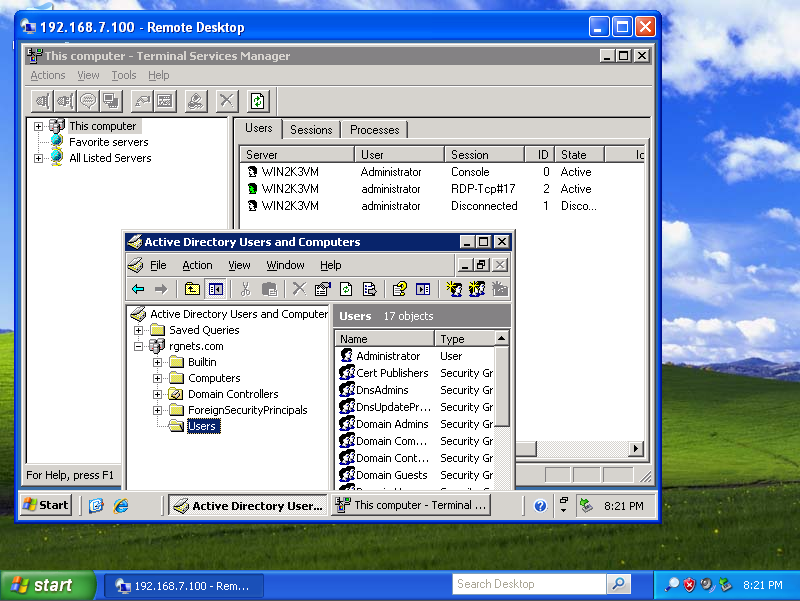
Task: Click the Show/Hide Action Pane icon
Action: pyautogui.click(x=423, y=289)
